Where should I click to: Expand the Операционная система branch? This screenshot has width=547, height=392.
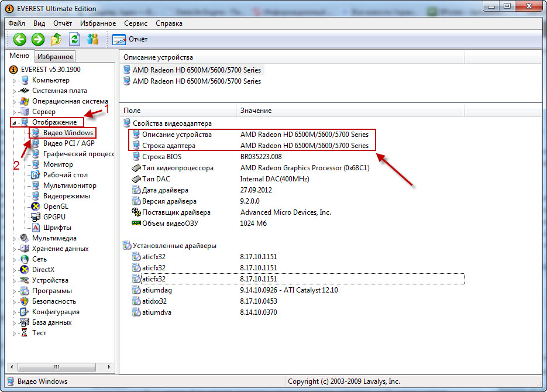point(14,102)
